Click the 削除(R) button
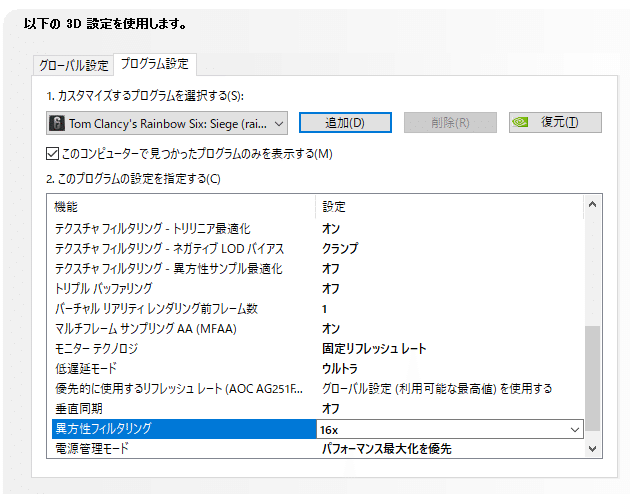 pyautogui.click(x=450, y=122)
